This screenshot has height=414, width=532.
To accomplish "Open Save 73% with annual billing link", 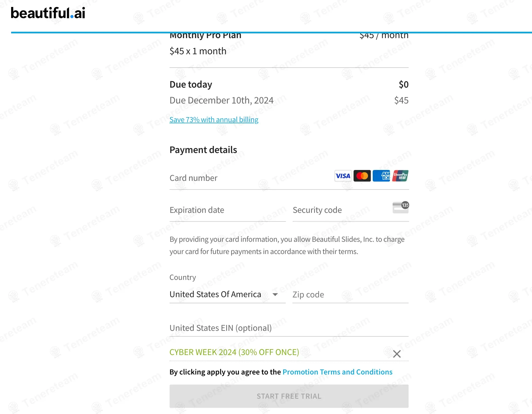I will (x=214, y=120).
